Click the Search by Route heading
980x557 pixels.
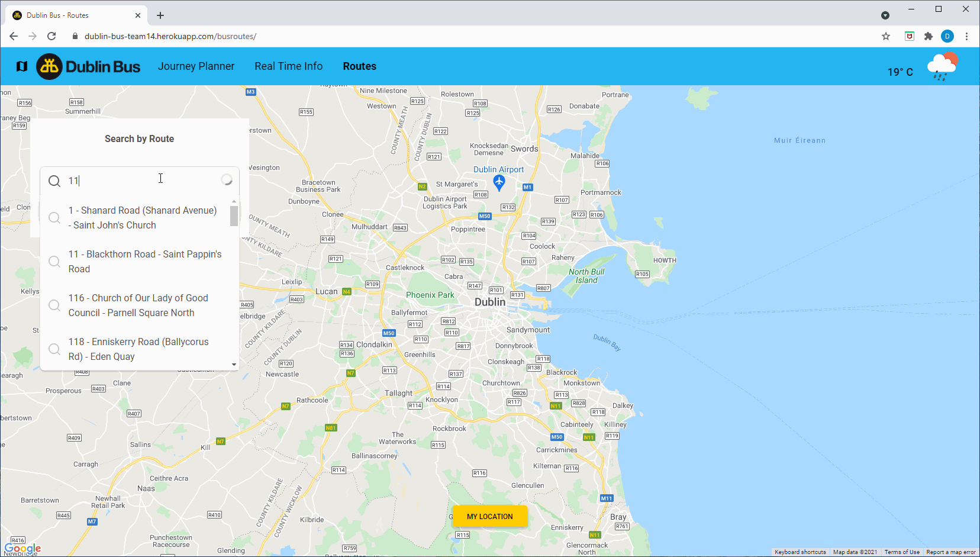click(140, 139)
